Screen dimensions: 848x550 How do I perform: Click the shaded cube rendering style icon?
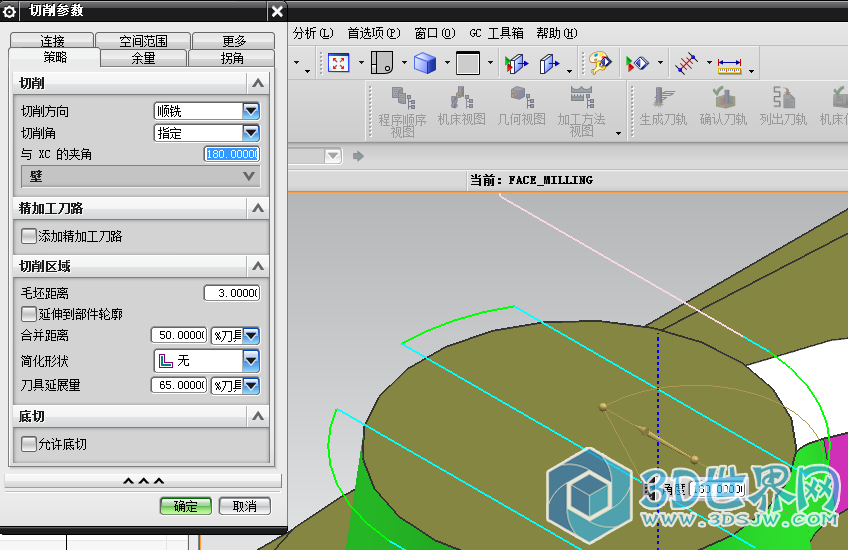(425, 63)
